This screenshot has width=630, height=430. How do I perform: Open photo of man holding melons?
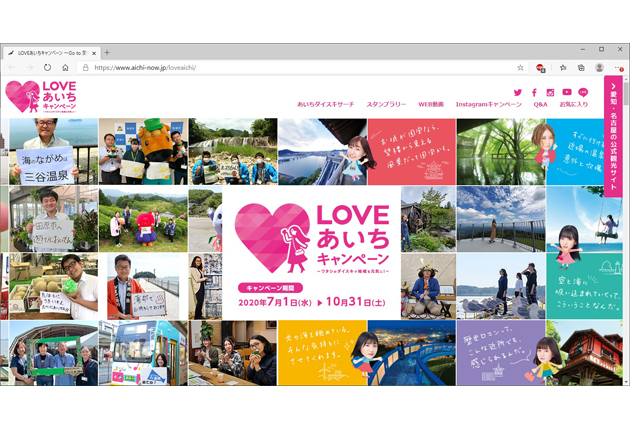click(53, 286)
